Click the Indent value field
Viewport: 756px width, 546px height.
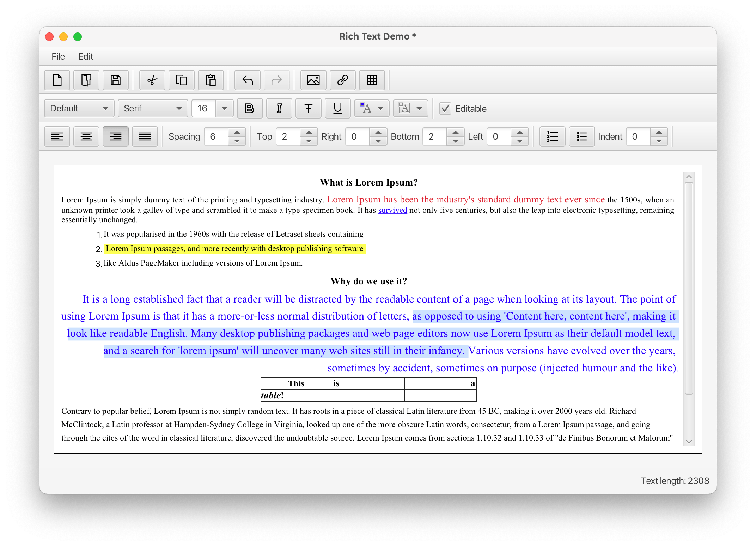(638, 136)
